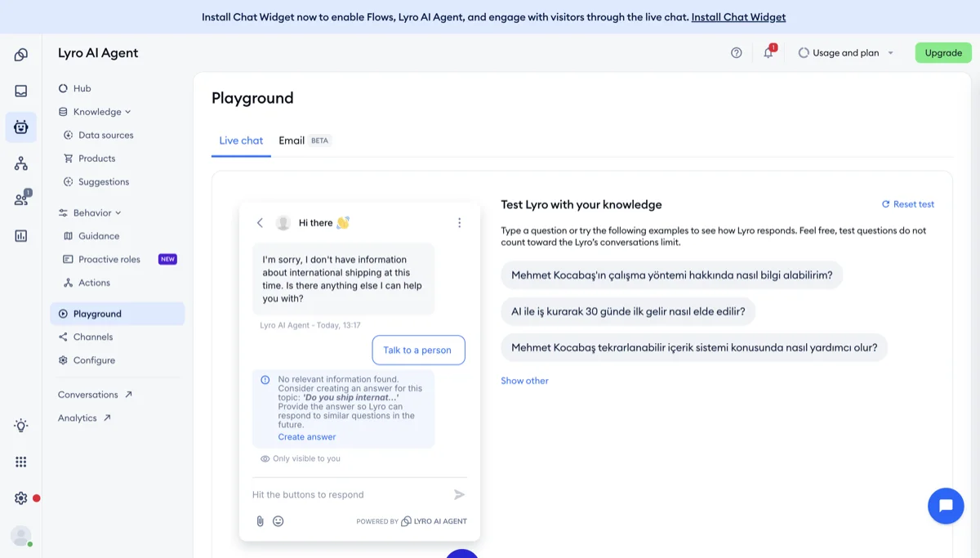
Task: Click the chat message input field
Action: (x=350, y=495)
